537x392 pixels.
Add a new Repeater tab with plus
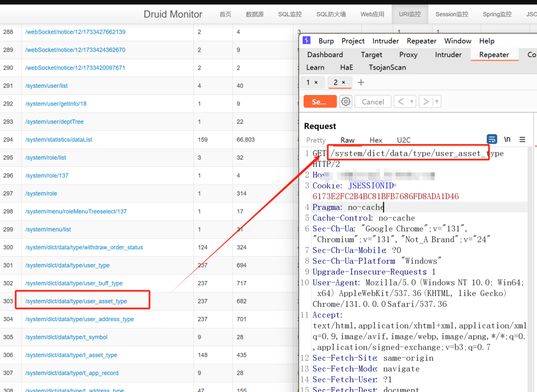point(361,82)
